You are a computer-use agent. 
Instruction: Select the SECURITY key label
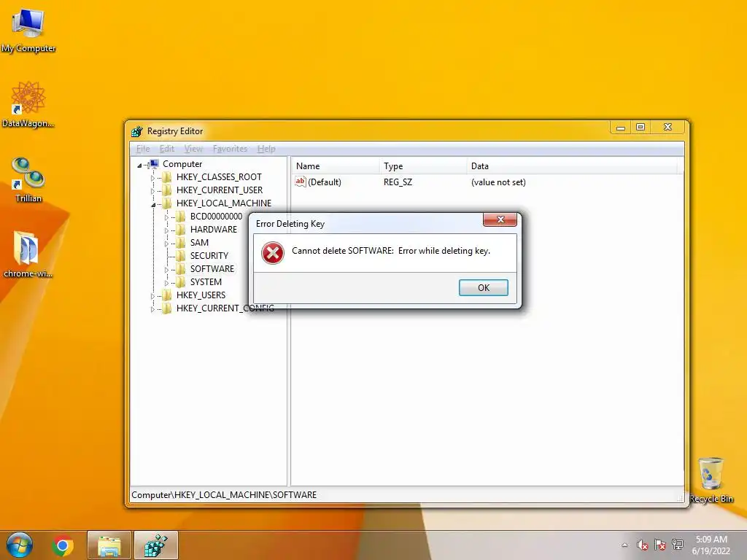209,256
